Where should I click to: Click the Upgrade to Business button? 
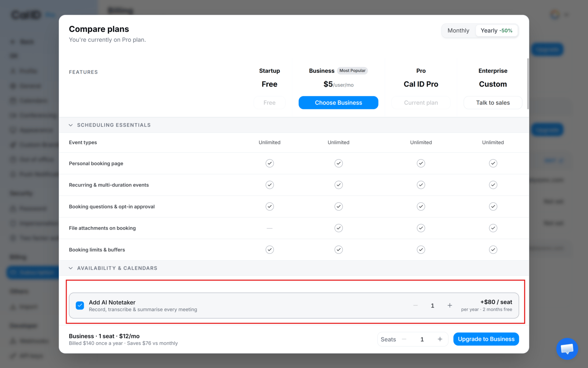486,339
